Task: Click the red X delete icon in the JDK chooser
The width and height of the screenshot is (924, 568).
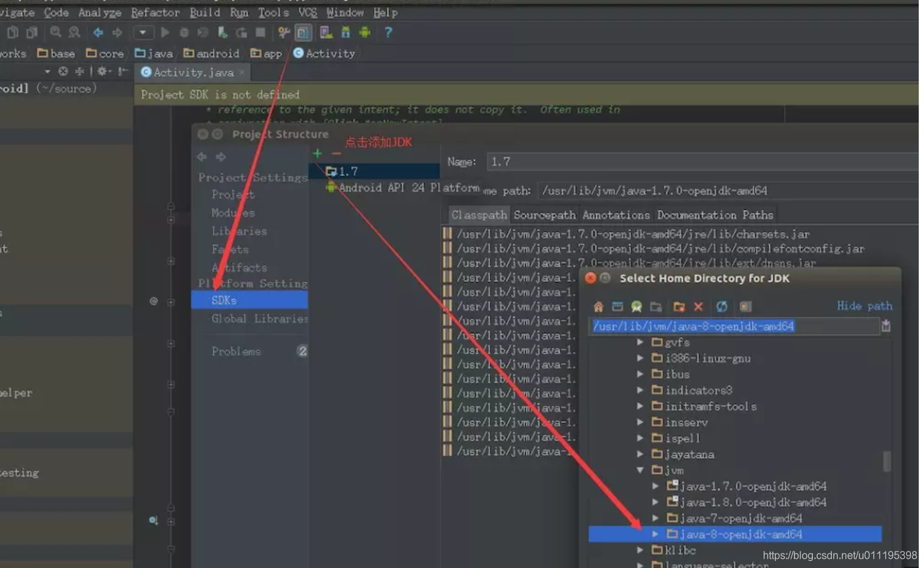Action: point(699,306)
